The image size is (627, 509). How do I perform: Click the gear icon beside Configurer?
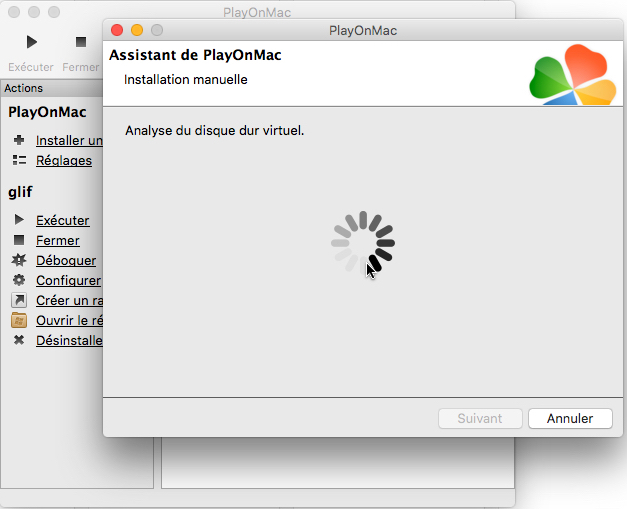(19, 280)
